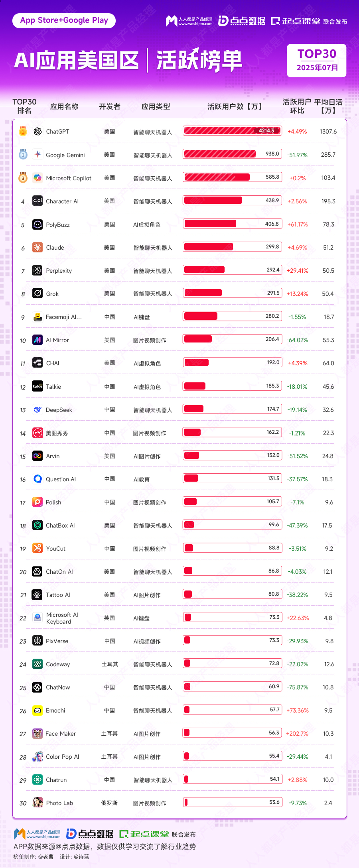Click the Google Gemini star icon
Viewport: 359px width, 868px height.
coord(37,154)
